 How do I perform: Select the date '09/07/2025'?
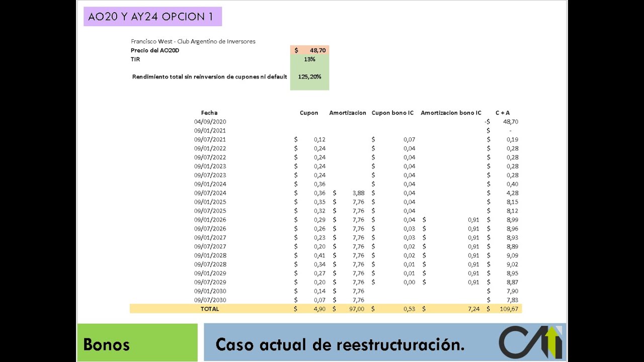pyautogui.click(x=210, y=211)
